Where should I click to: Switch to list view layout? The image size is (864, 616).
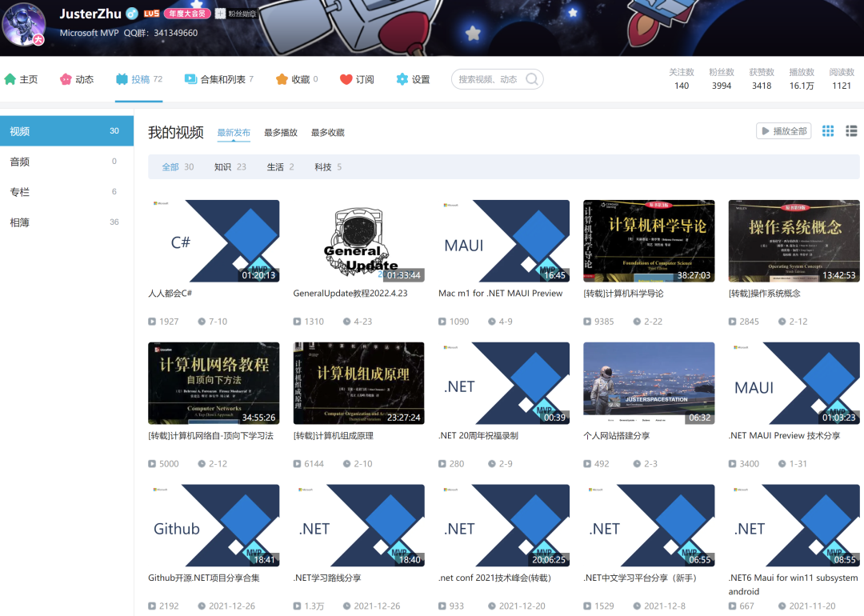851,131
